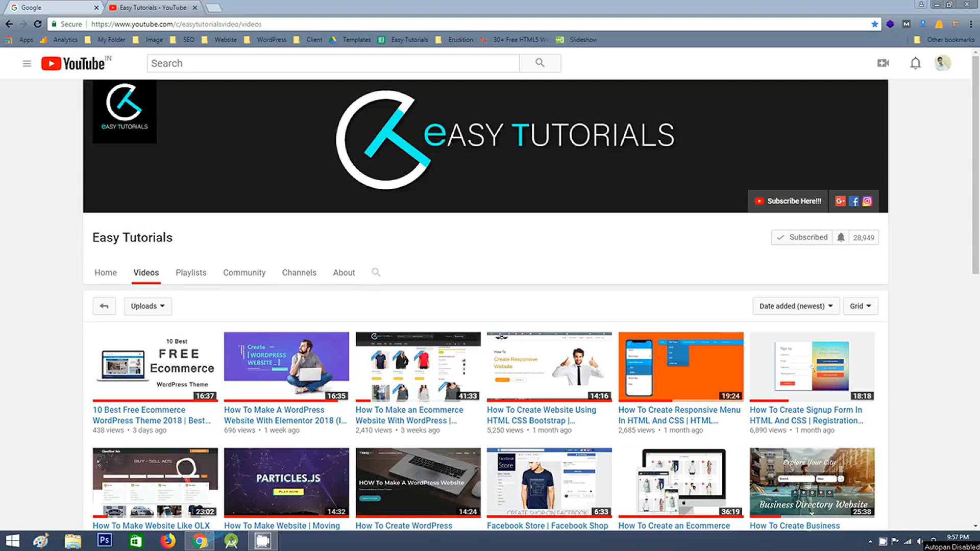980x551 pixels.
Task: Click the Business Directory Website thumbnail
Action: [x=812, y=482]
